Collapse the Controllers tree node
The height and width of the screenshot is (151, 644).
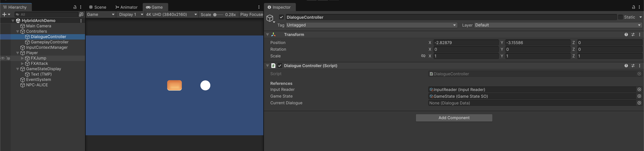tap(17, 31)
